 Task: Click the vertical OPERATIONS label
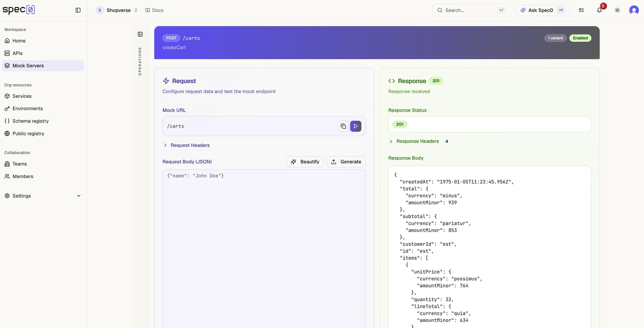pos(140,61)
